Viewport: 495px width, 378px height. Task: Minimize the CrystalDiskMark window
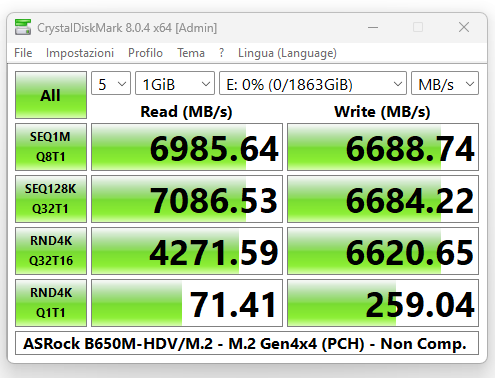click(373, 27)
